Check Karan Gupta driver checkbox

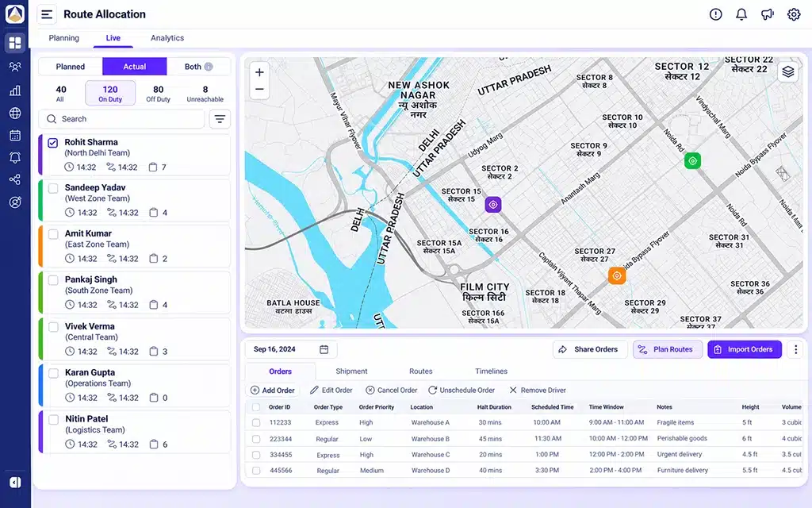coord(53,373)
